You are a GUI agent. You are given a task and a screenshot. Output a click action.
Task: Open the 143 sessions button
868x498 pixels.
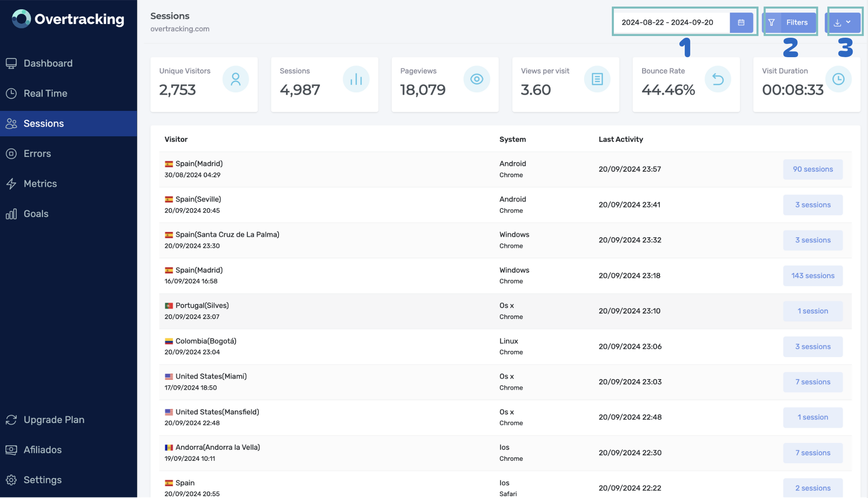tap(813, 276)
